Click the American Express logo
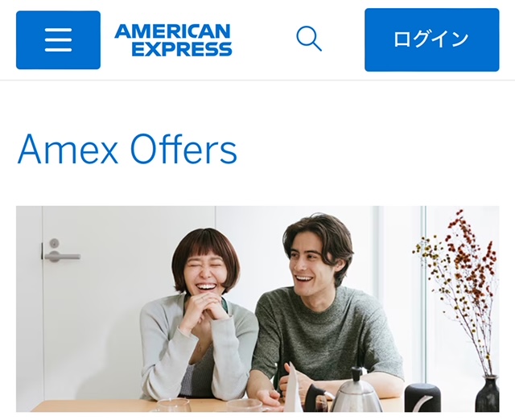The height and width of the screenshot is (420, 515). pyautogui.click(x=173, y=40)
